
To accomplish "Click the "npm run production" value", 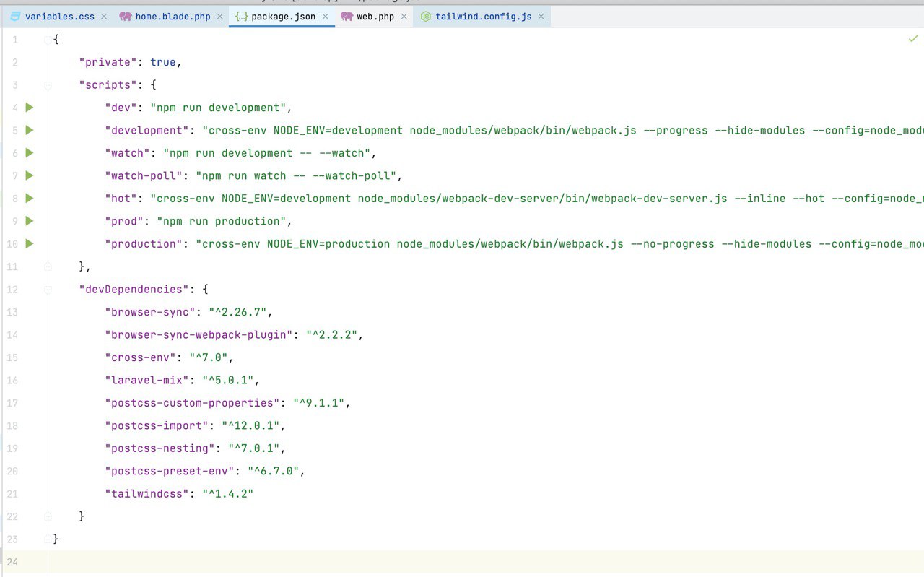I will click(222, 221).
